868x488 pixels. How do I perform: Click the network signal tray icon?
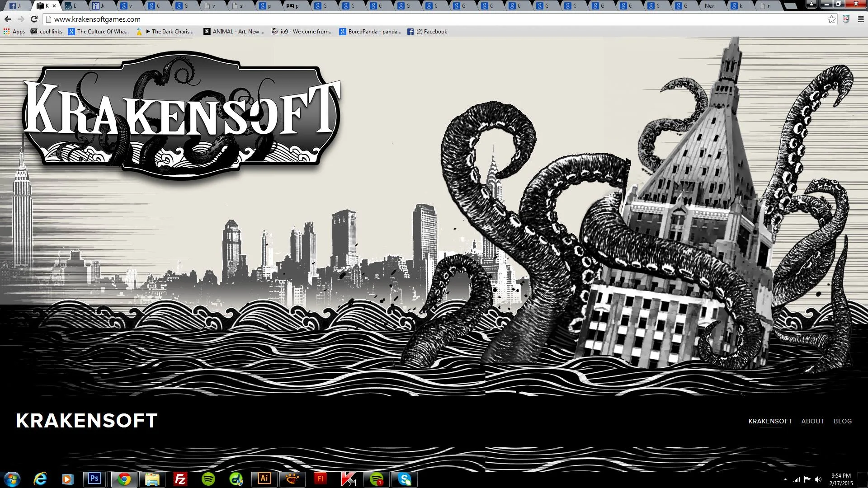[x=797, y=479]
